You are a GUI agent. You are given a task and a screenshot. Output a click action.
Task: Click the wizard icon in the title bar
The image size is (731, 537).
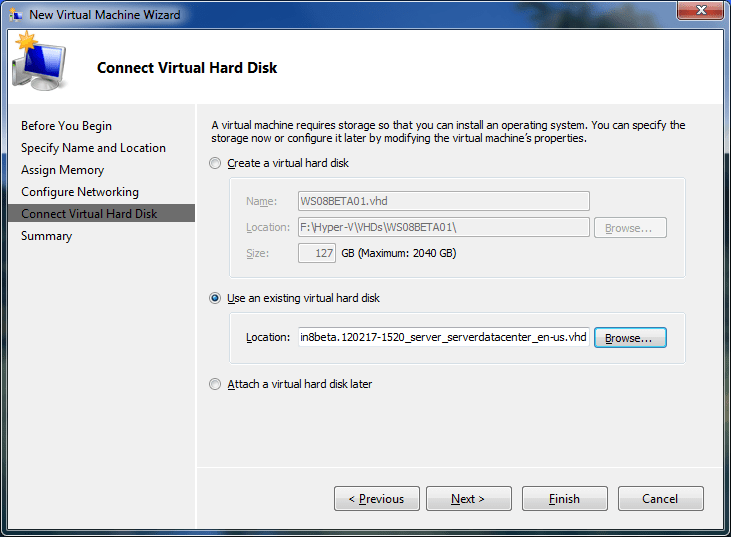[16, 15]
